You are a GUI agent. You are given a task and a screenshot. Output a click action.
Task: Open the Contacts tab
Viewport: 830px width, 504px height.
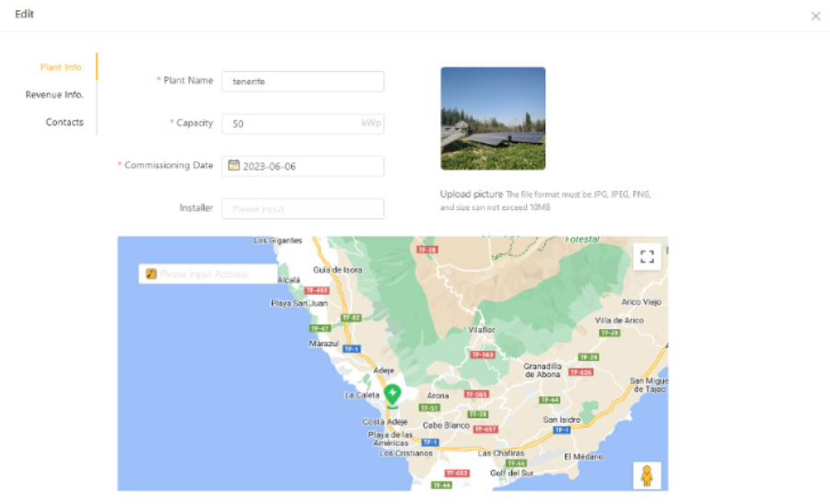(64, 123)
